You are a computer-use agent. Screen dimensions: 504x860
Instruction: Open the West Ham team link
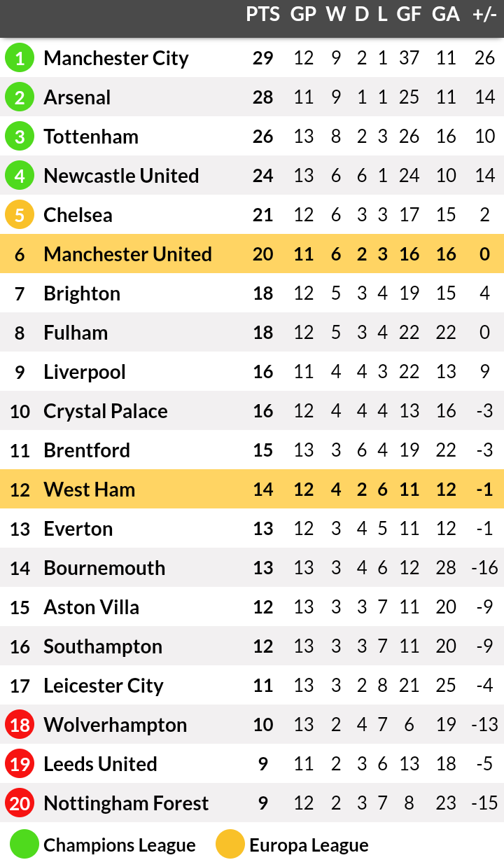[89, 490]
